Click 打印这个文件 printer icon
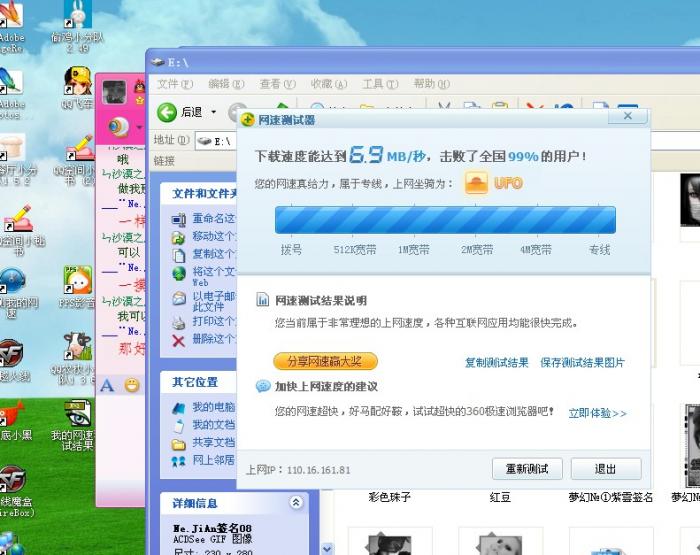This screenshot has width=700, height=555. 179,322
